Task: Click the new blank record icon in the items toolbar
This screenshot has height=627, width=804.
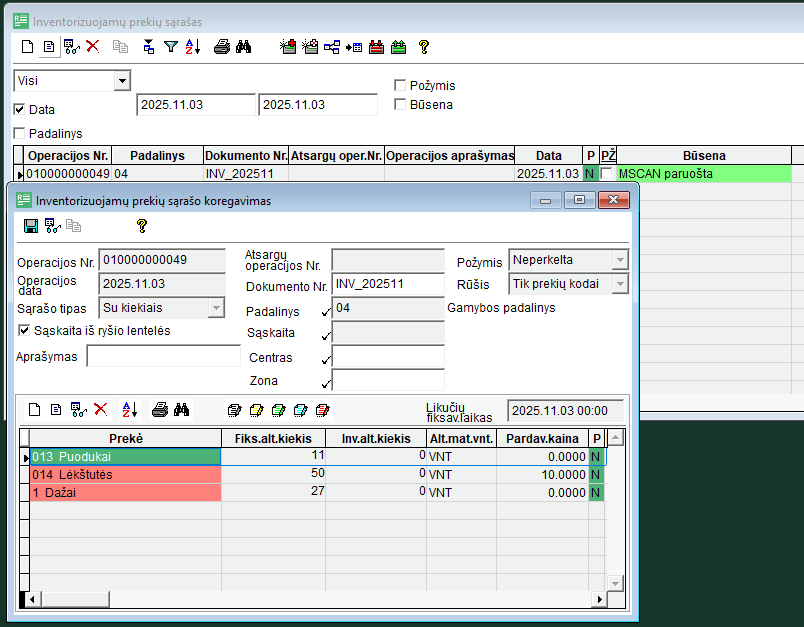Action: (34, 410)
